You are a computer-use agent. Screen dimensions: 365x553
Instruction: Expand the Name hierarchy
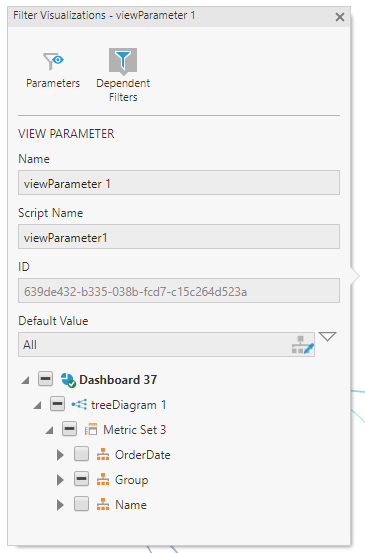(60, 505)
